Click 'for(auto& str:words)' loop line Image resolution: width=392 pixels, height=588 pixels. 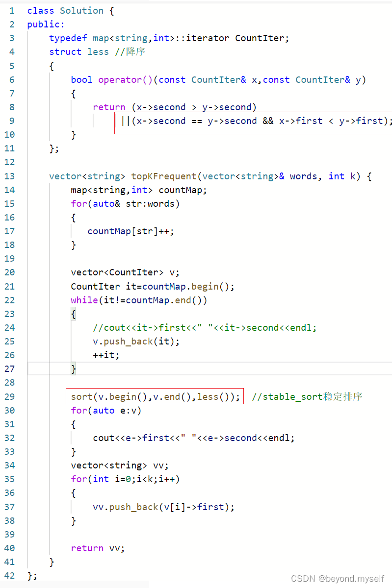tap(125, 203)
